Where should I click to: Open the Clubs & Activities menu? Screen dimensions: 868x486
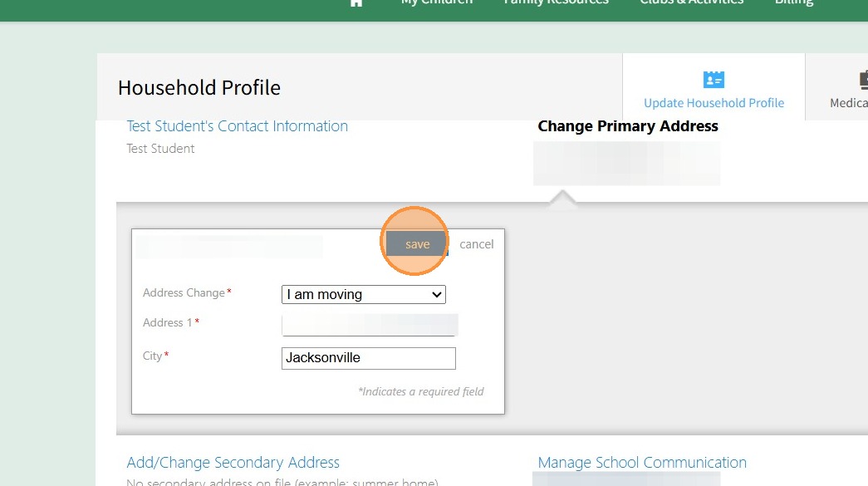[x=692, y=3]
